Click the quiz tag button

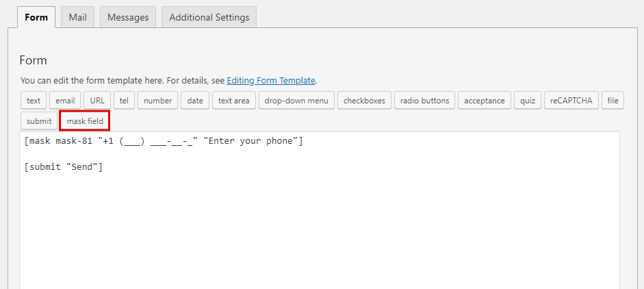pos(527,101)
